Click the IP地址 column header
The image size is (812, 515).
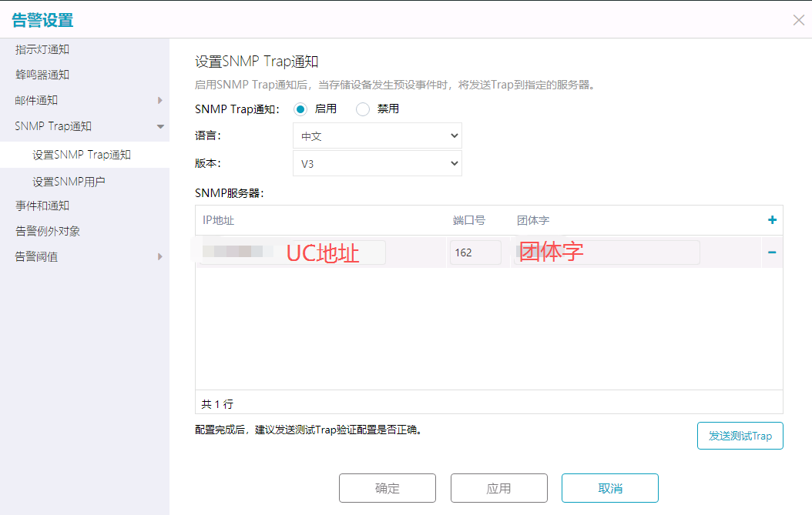click(218, 220)
